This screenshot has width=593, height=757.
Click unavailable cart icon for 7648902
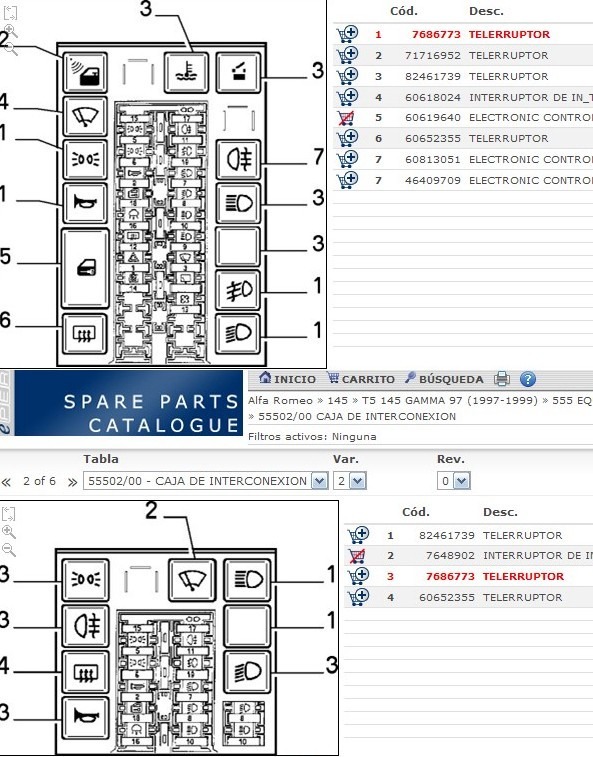click(x=357, y=556)
